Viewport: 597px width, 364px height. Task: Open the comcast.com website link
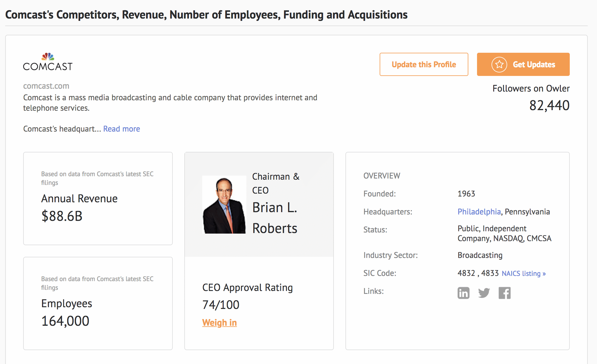coord(46,86)
